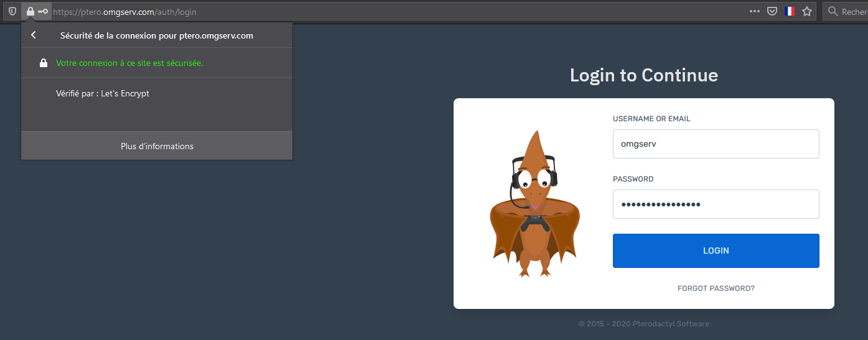Screen dimensions: 868x340
Task: Click the 'PASSWORD' field label
Action: pyautogui.click(x=633, y=179)
